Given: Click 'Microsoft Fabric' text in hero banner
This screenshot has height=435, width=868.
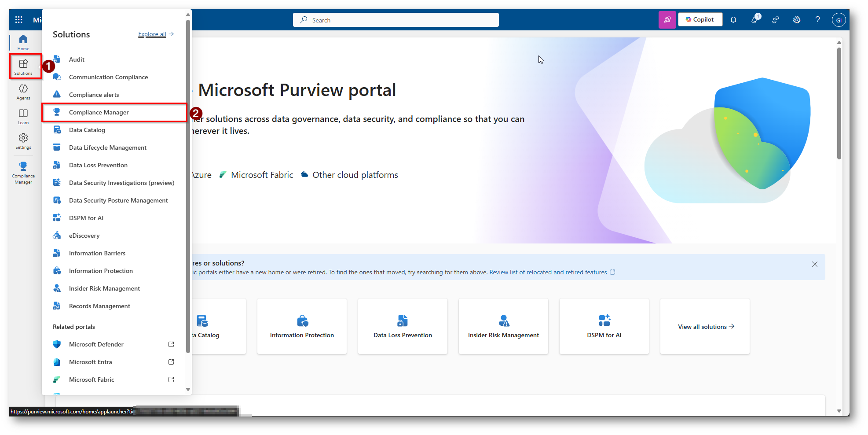Looking at the screenshot, I should pyautogui.click(x=262, y=175).
